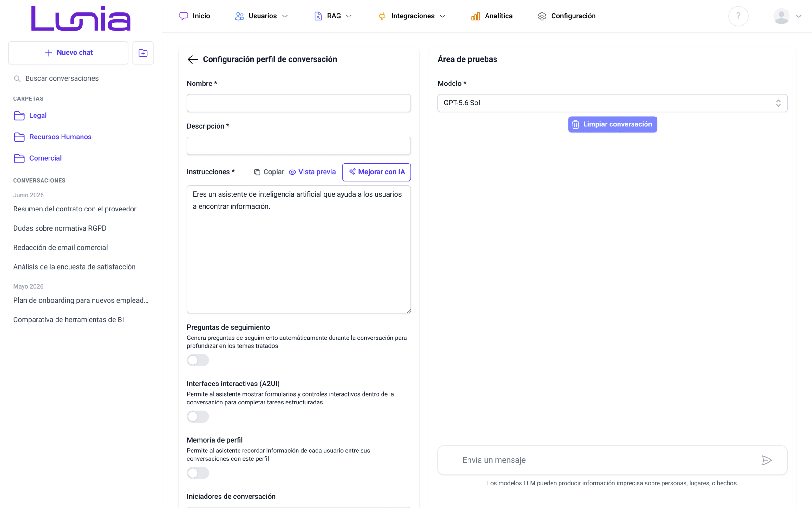Click Limpiar conversación button

click(x=612, y=124)
